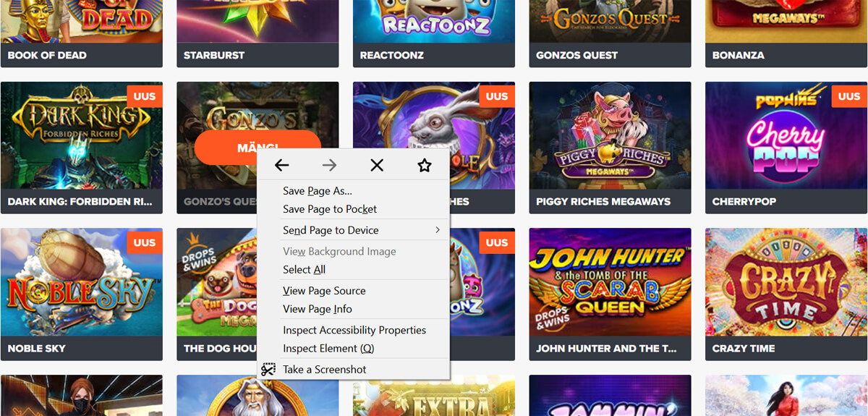Expand the Send Page to Device arrow
The width and height of the screenshot is (868, 416).
tap(438, 230)
